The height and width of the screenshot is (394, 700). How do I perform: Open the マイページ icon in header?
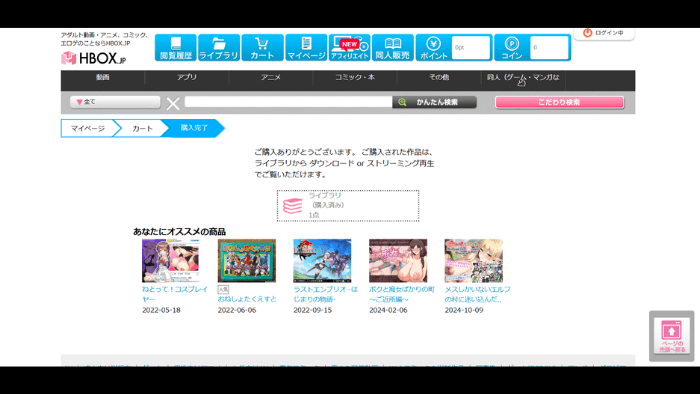tap(306, 47)
